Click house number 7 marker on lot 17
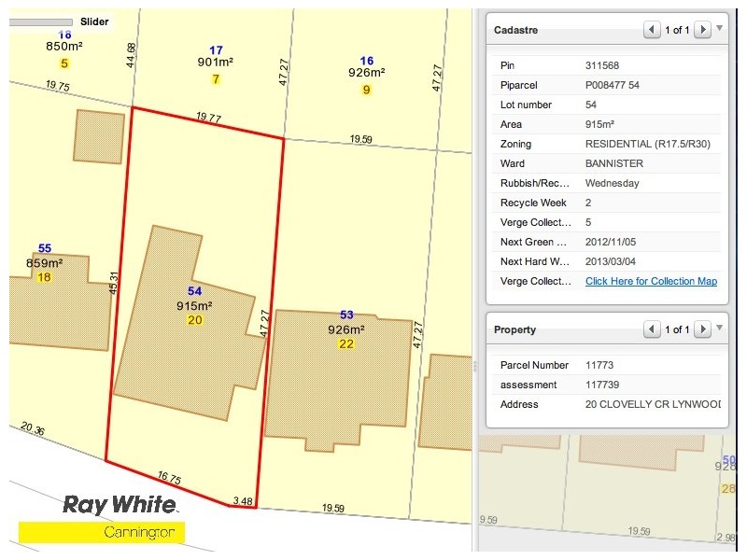Screen dimensions: 747x560 point(216,79)
